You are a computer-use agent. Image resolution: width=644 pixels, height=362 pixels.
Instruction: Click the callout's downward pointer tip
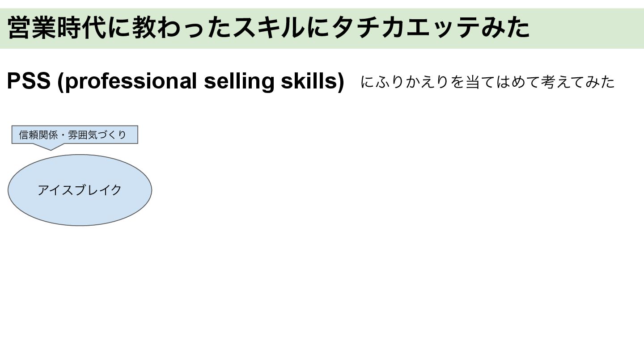click(50, 149)
